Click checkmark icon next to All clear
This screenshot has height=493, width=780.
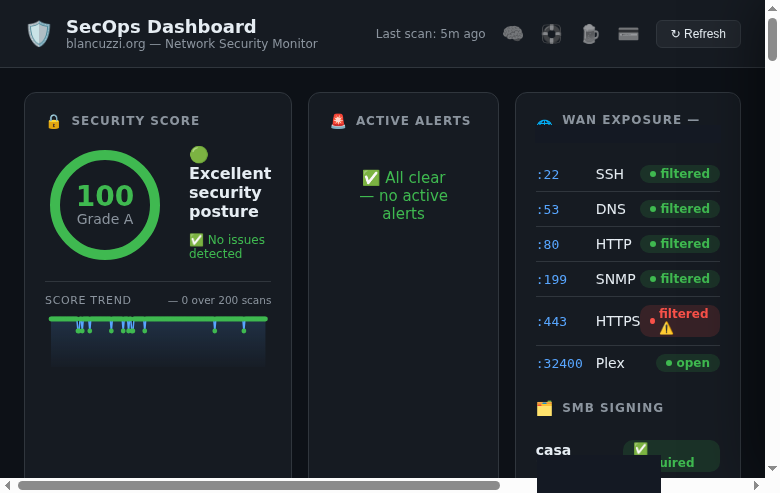[371, 178]
